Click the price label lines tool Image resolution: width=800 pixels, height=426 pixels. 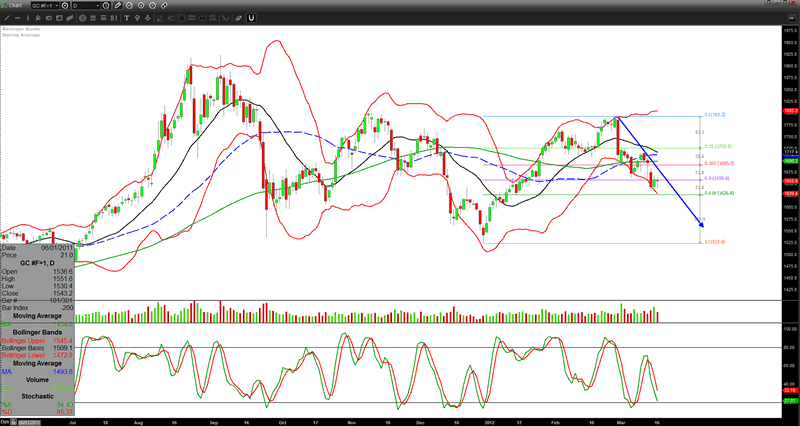coord(192,18)
